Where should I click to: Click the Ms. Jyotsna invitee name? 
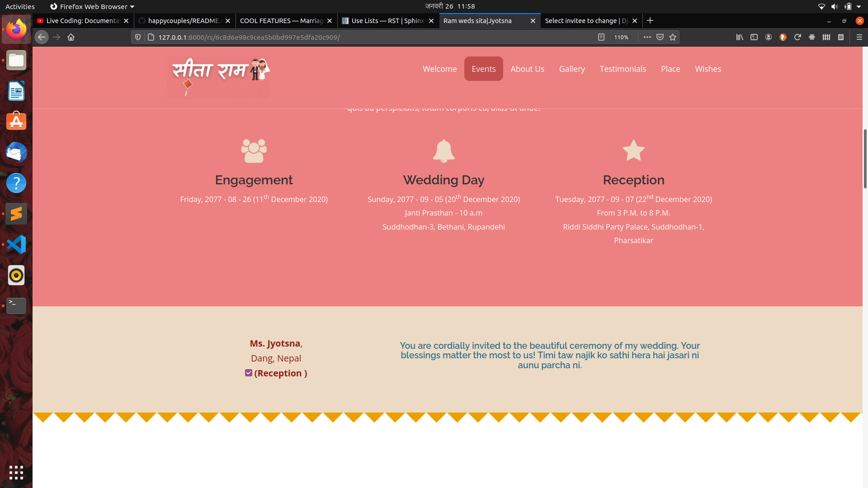[275, 343]
